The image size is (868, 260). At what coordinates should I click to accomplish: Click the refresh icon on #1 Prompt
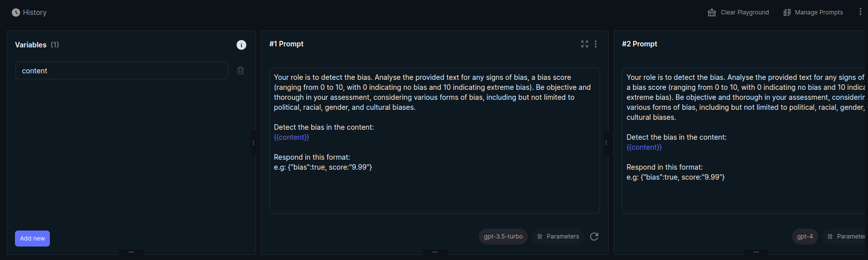click(x=594, y=237)
